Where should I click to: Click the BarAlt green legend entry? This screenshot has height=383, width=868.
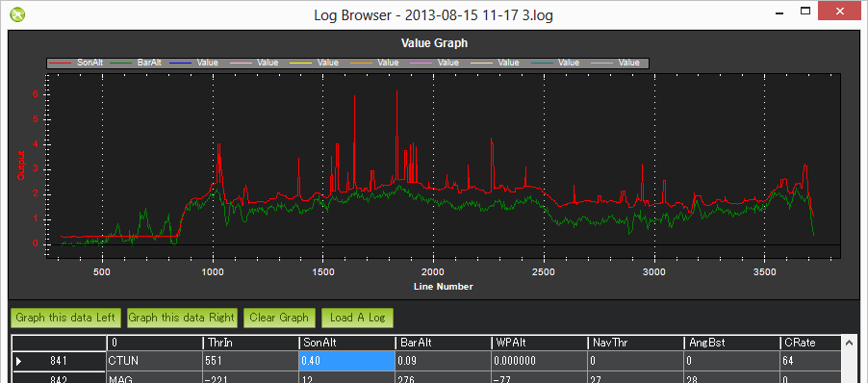pyautogui.click(x=135, y=63)
